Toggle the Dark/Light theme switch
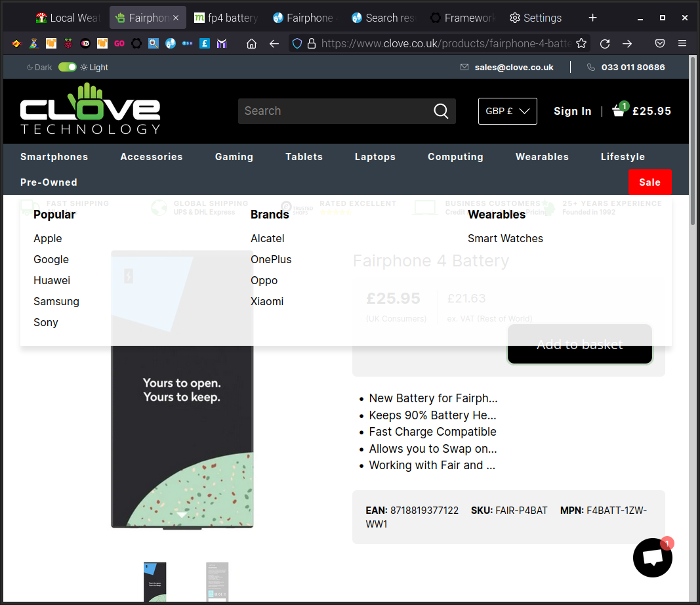 [68, 67]
